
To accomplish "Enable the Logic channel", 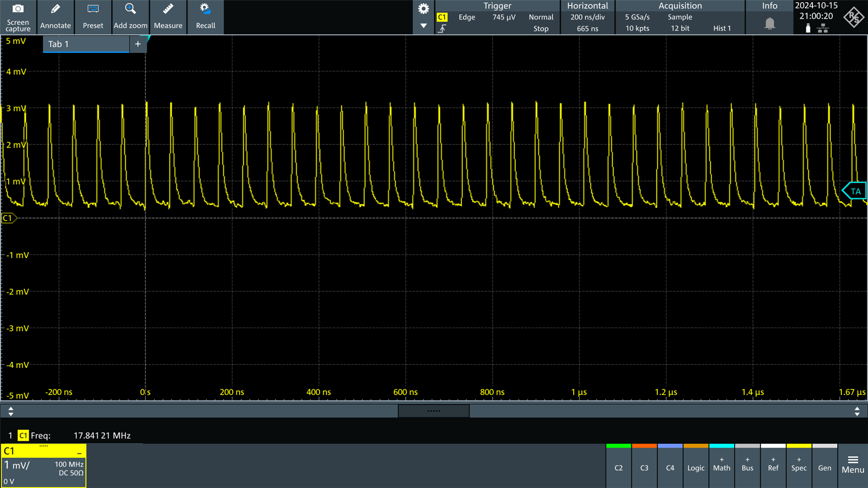I will point(696,466).
